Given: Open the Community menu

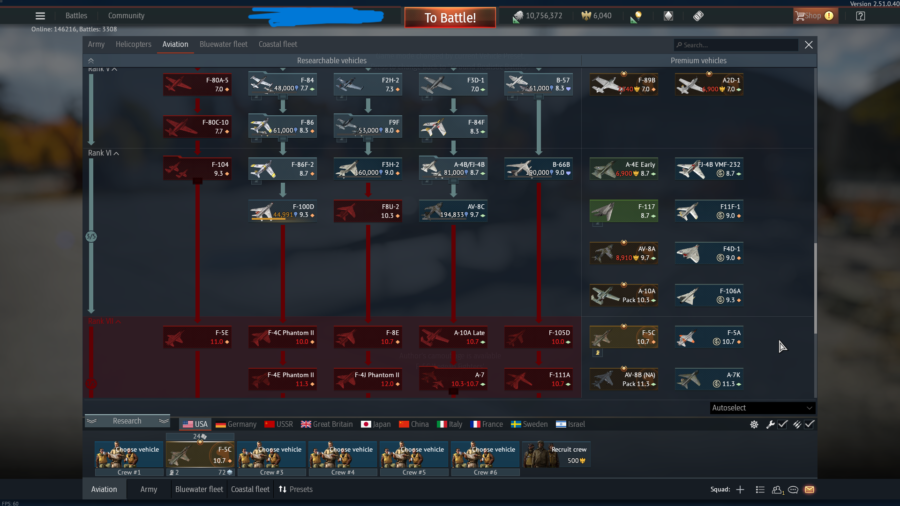Looking at the screenshot, I should coord(126,16).
